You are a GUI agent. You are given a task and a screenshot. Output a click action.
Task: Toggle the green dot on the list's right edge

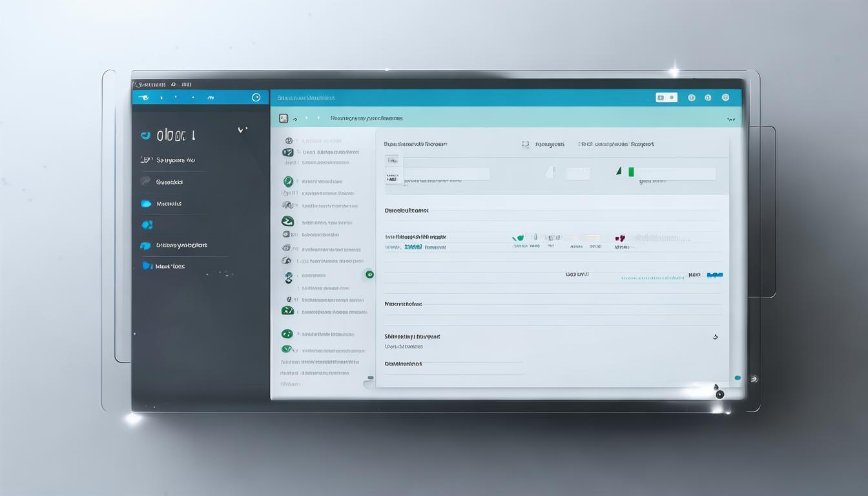point(369,274)
